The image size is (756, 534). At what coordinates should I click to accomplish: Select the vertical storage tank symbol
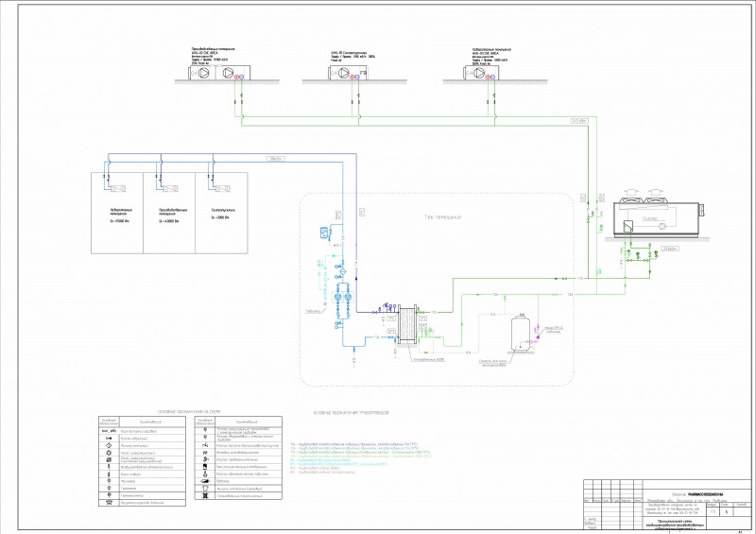[x=521, y=332]
